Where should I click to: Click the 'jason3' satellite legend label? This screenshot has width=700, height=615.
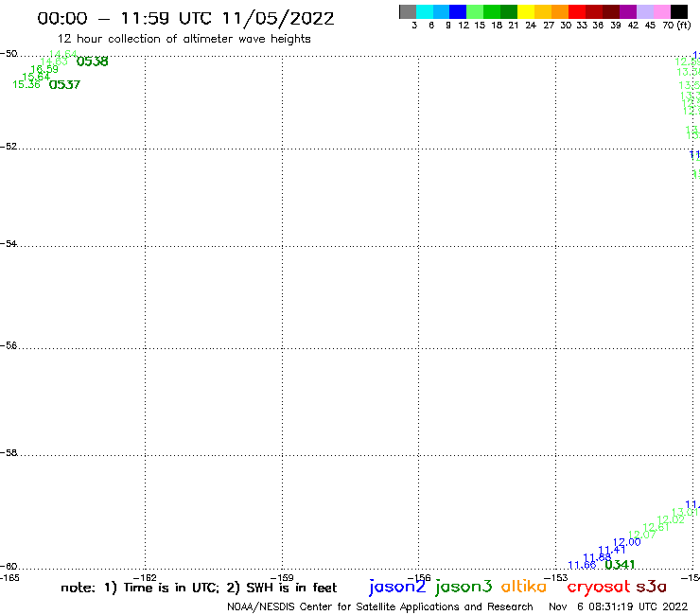click(x=464, y=588)
